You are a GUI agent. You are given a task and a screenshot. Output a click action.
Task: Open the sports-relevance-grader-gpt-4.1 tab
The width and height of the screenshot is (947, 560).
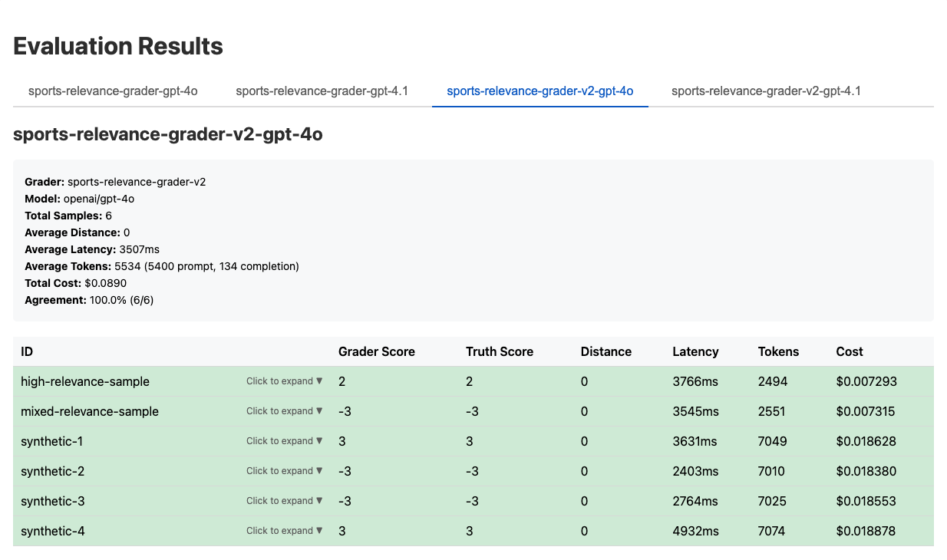tap(322, 91)
